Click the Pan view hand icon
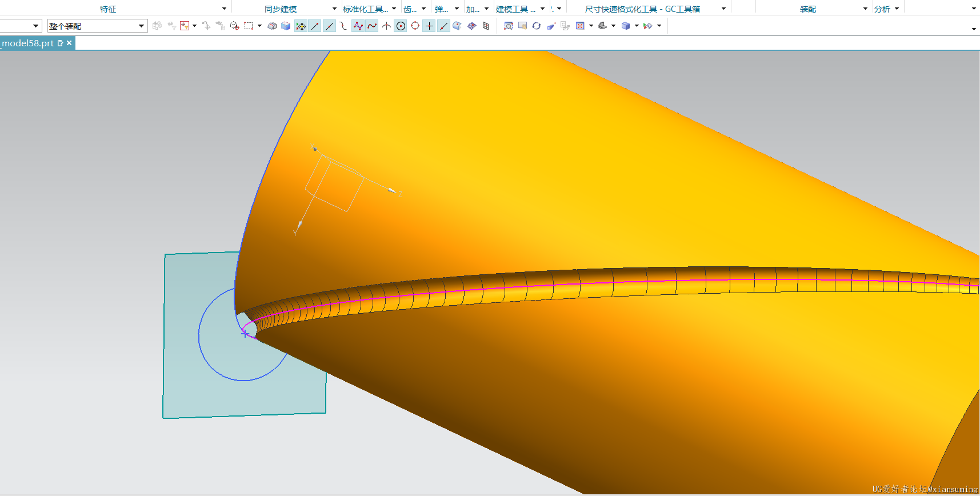The height and width of the screenshot is (496, 980). [522, 26]
